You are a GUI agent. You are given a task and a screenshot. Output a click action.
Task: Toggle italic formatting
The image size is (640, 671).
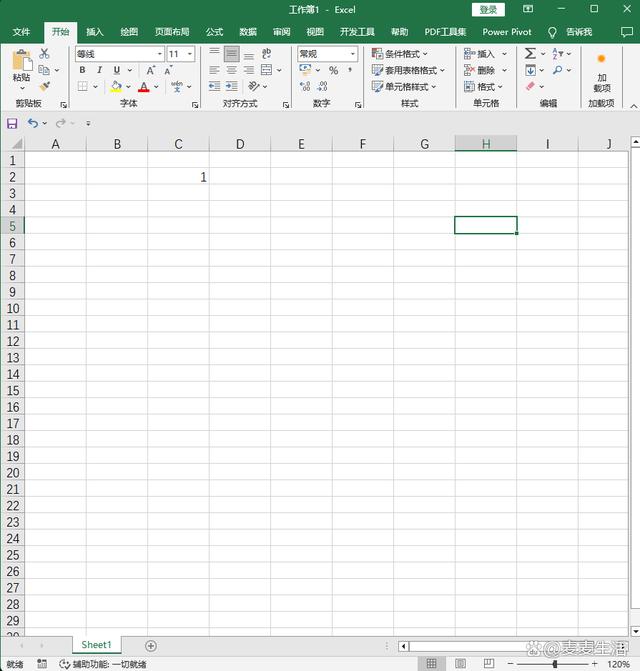tap(99, 71)
